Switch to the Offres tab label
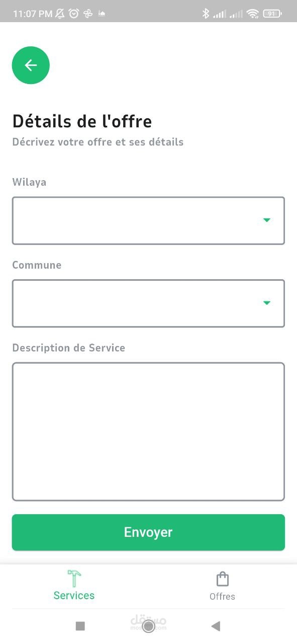Screen dimensions: 297x644 pyautogui.click(x=222, y=596)
